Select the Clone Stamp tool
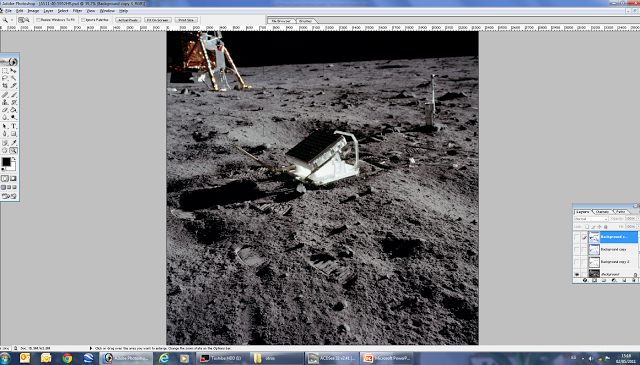This screenshot has width=640, height=365. tap(5, 102)
